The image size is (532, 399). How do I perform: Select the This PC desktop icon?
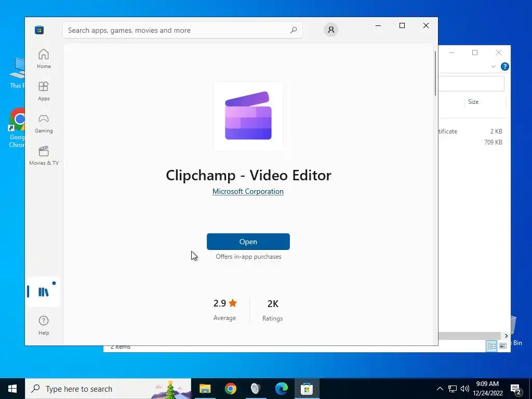pos(17,73)
